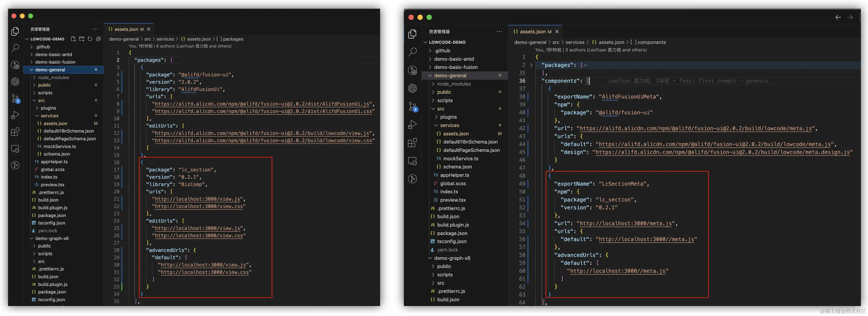Expand node_modules folder in right window
Screen dimensions: 868x316
click(454, 84)
